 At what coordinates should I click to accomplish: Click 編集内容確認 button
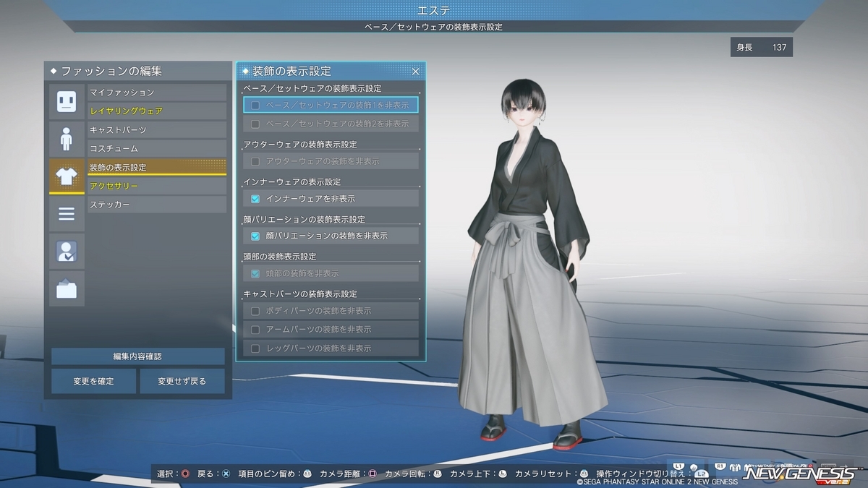(137, 356)
